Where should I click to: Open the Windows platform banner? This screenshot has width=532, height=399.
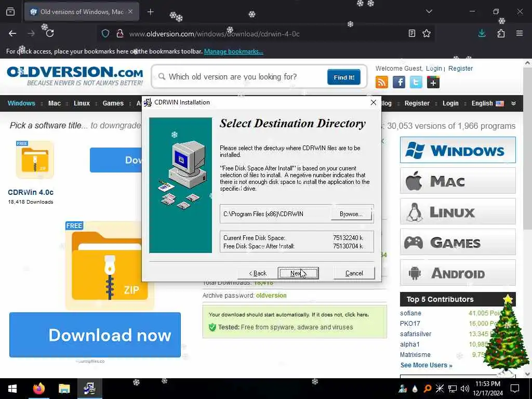(458, 150)
